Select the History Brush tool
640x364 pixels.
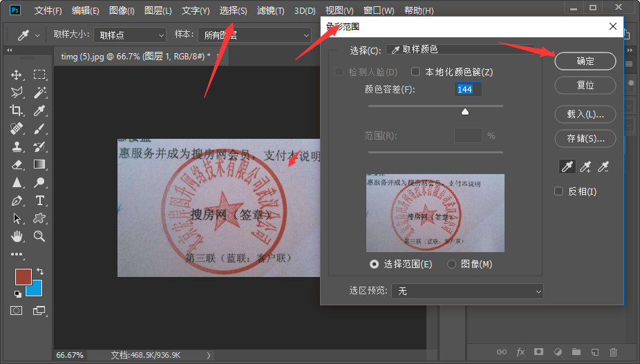coord(39,146)
